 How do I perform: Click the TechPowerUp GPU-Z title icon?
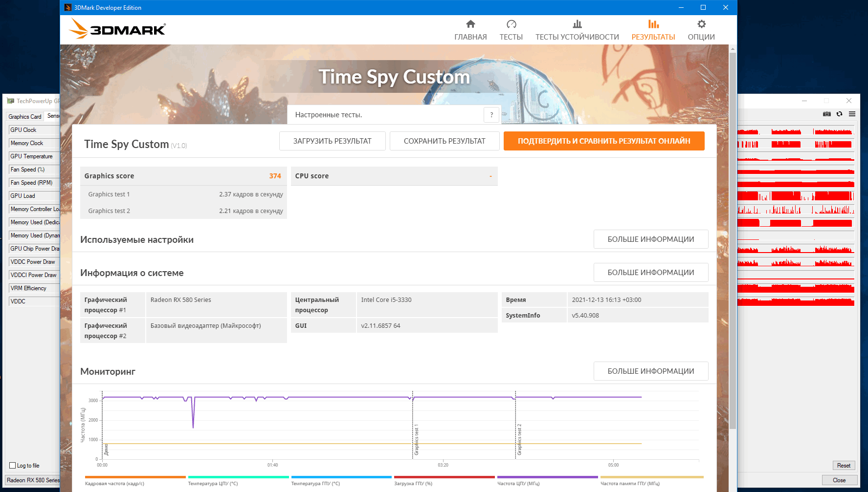(x=11, y=101)
